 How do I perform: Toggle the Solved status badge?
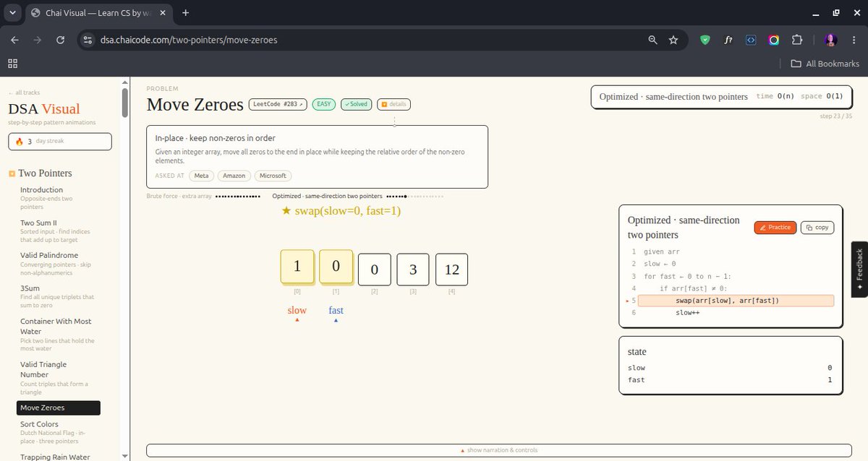pos(356,104)
